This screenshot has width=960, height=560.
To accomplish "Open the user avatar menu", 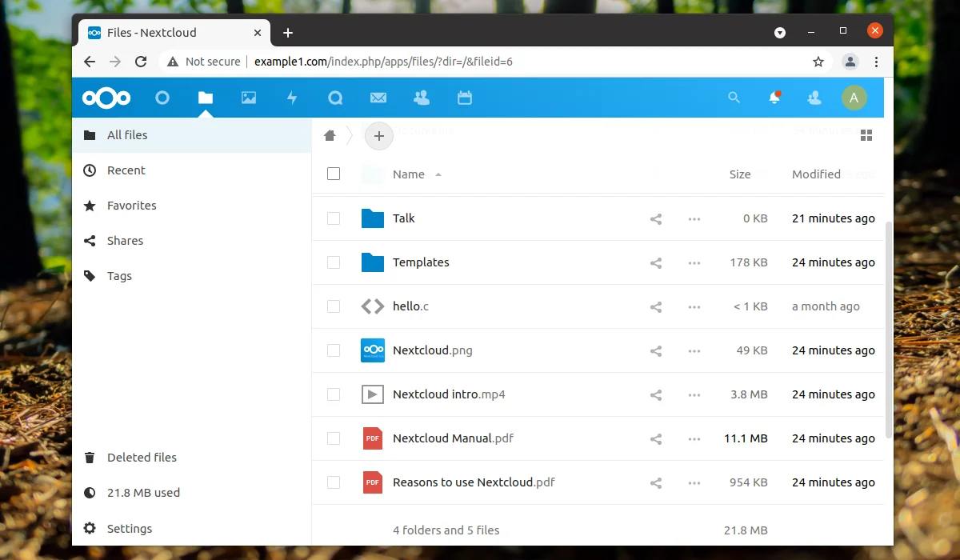I will coord(854,98).
